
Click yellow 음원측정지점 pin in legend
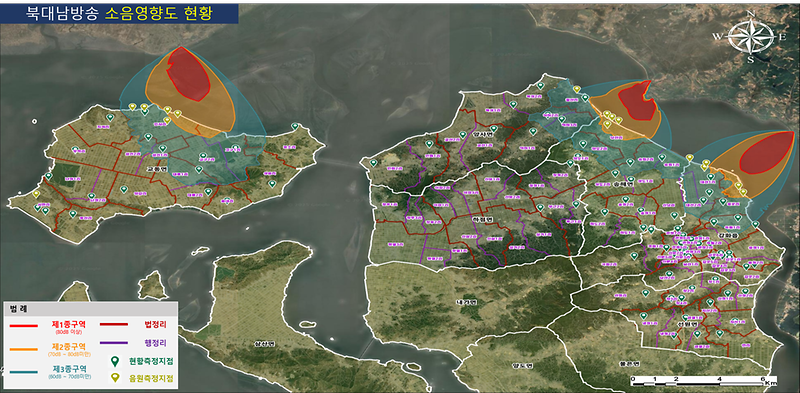point(116,378)
